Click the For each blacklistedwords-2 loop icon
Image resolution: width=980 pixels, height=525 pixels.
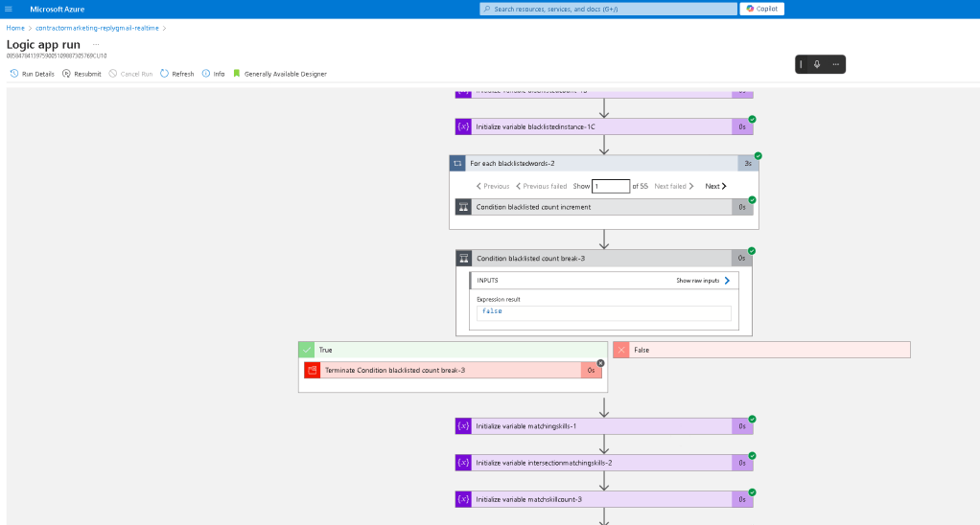[457, 164]
